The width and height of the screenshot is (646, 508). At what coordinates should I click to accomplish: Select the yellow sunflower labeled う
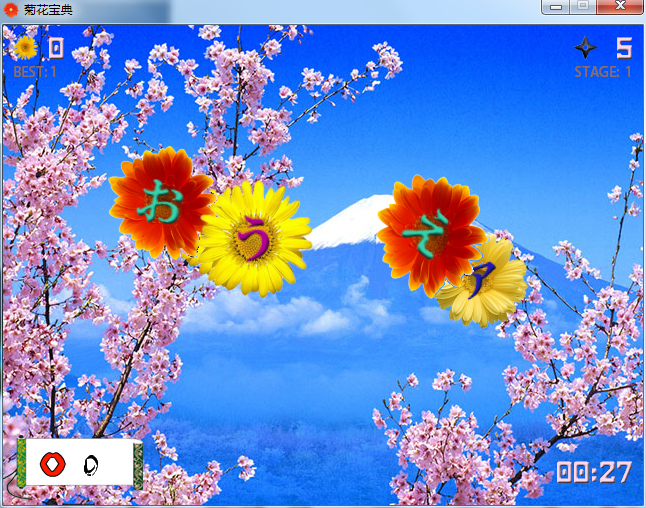[x=253, y=239]
